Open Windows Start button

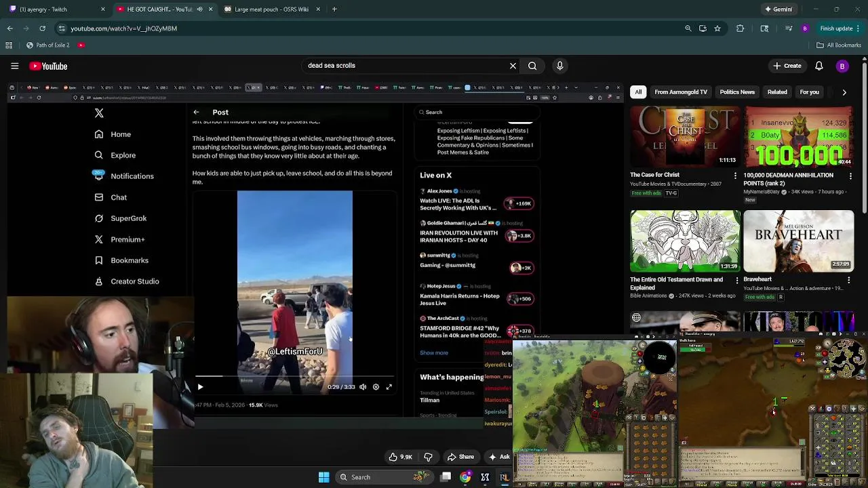coord(324,477)
